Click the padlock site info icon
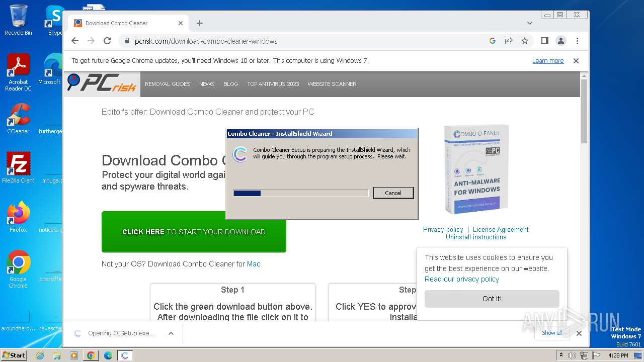The height and width of the screenshot is (362, 644). tap(127, 41)
